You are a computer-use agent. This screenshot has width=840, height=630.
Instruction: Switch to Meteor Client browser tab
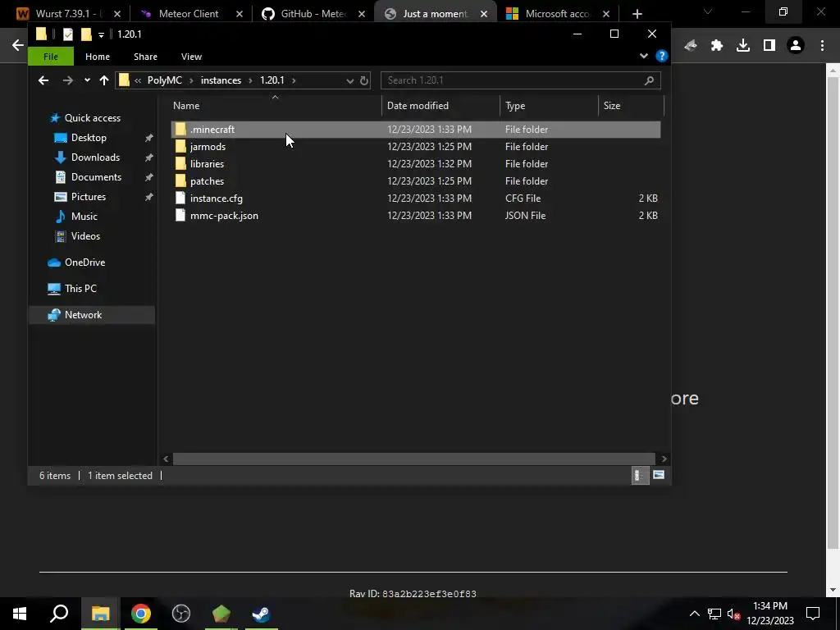point(189,13)
